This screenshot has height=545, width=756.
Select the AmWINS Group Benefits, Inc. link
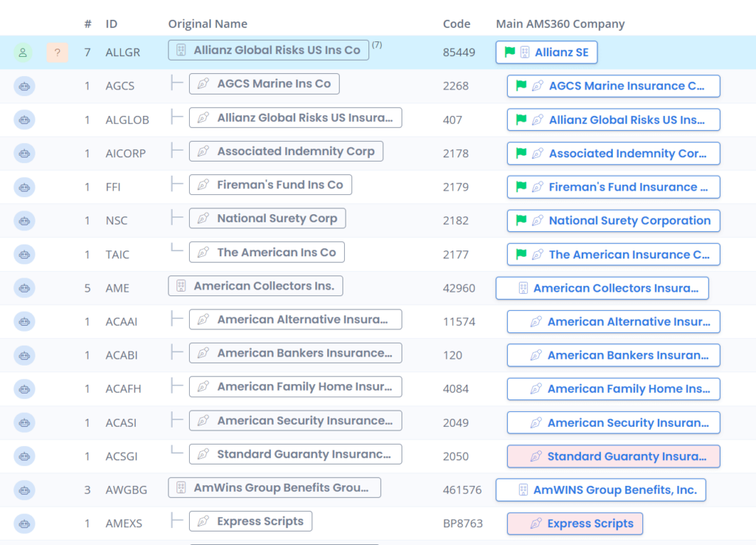click(600, 490)
